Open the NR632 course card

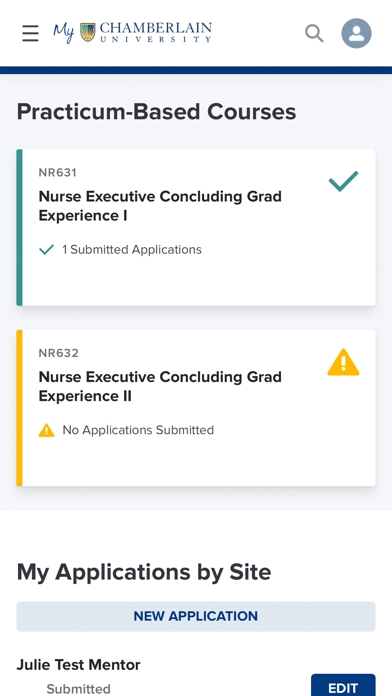point(196,408)
